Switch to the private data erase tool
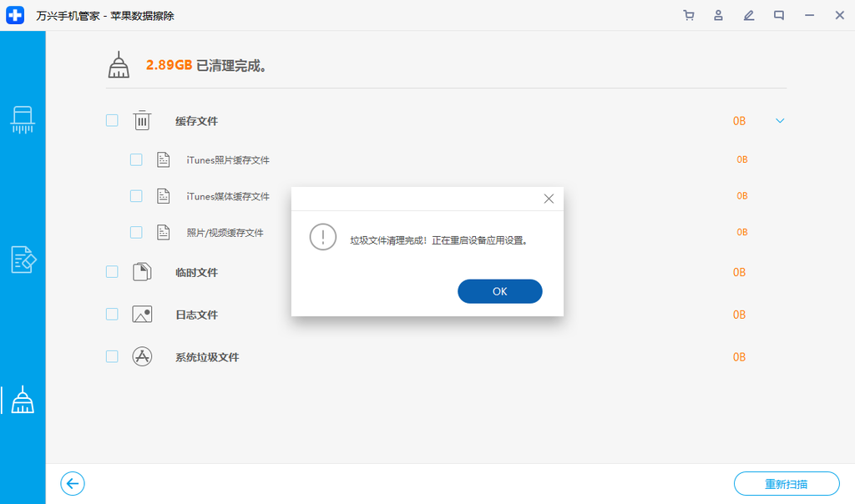 click(x=23, y=260)
